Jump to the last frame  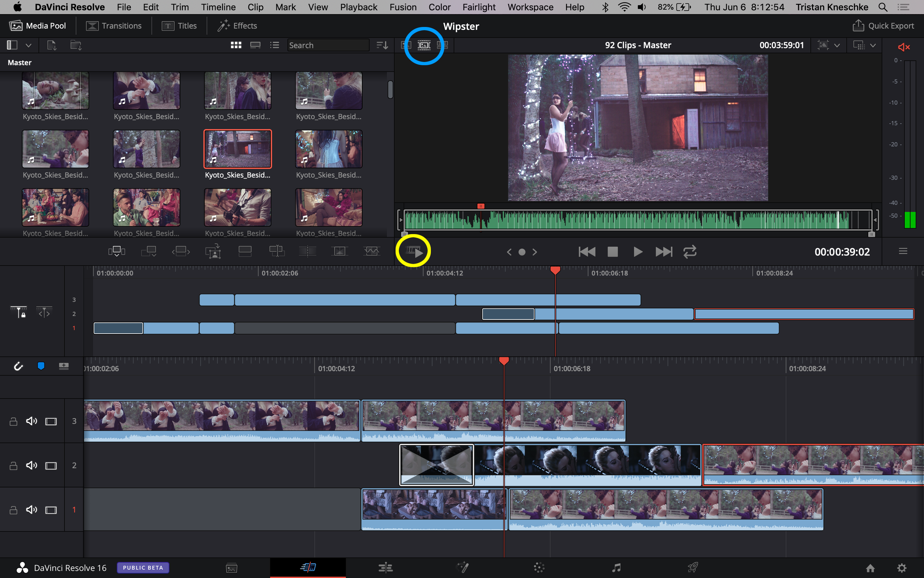click(664, 251)
